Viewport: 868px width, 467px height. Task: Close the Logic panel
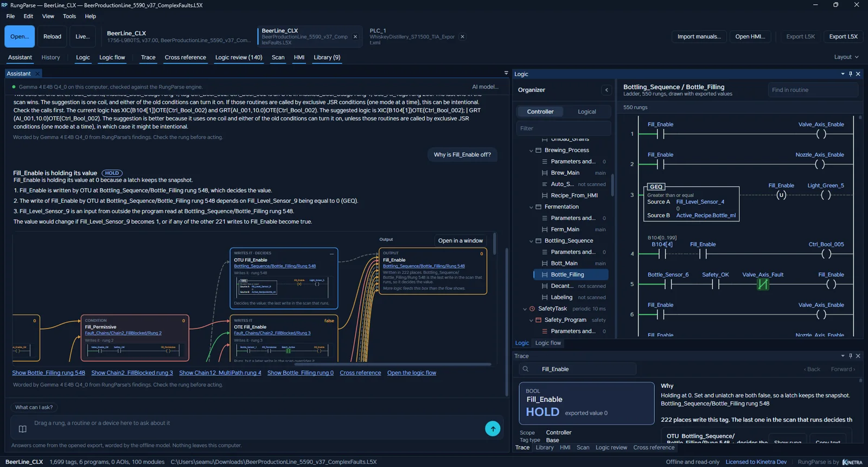858,74
